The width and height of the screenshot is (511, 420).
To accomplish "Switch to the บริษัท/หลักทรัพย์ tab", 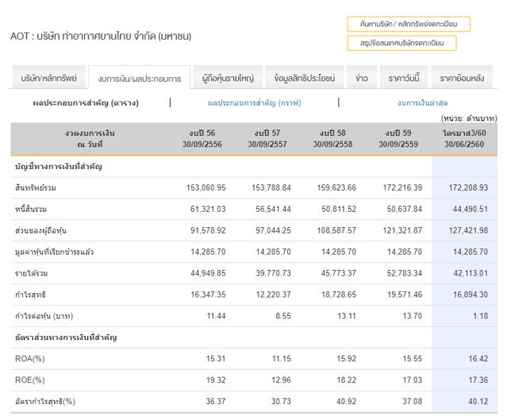I will (x=48, y=78).
